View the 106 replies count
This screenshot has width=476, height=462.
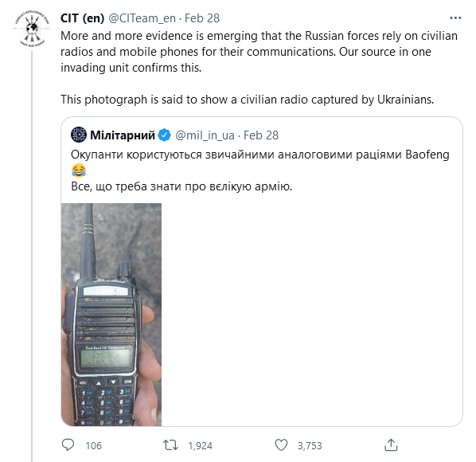click(93, 445)
